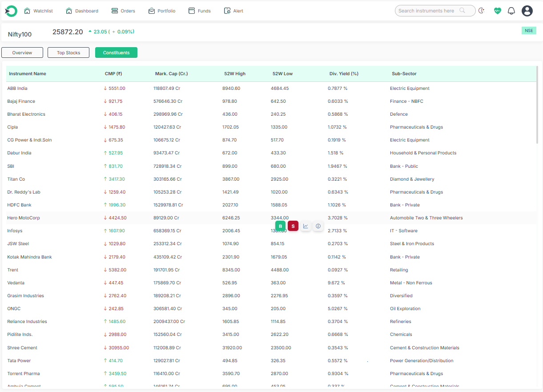The height and width of the screenshot is (392, 543).
Task: Click the app logo in top-left corner
Action: (11, 11)
